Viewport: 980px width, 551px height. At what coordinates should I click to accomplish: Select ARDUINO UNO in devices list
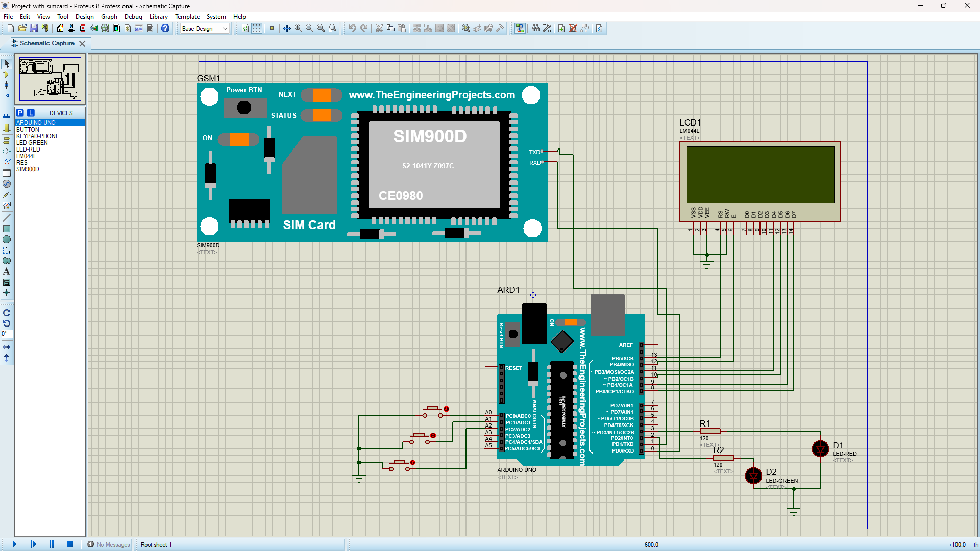click(x=50, y=123)
